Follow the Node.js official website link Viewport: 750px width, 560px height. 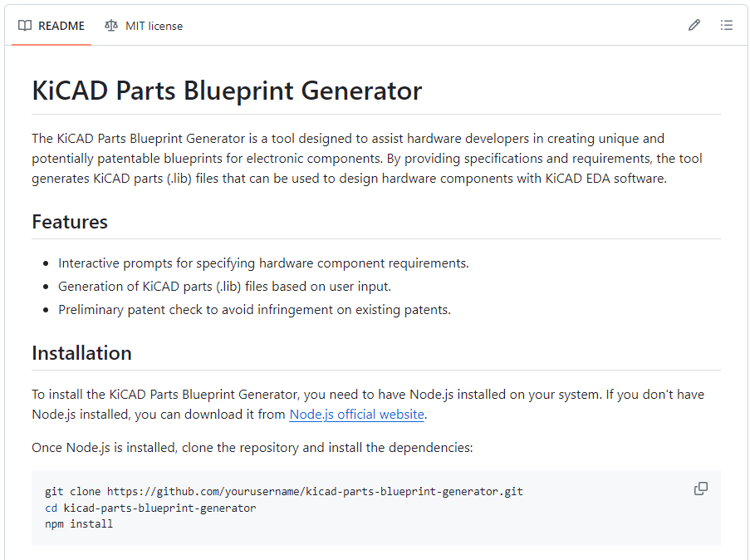[356, 414]
